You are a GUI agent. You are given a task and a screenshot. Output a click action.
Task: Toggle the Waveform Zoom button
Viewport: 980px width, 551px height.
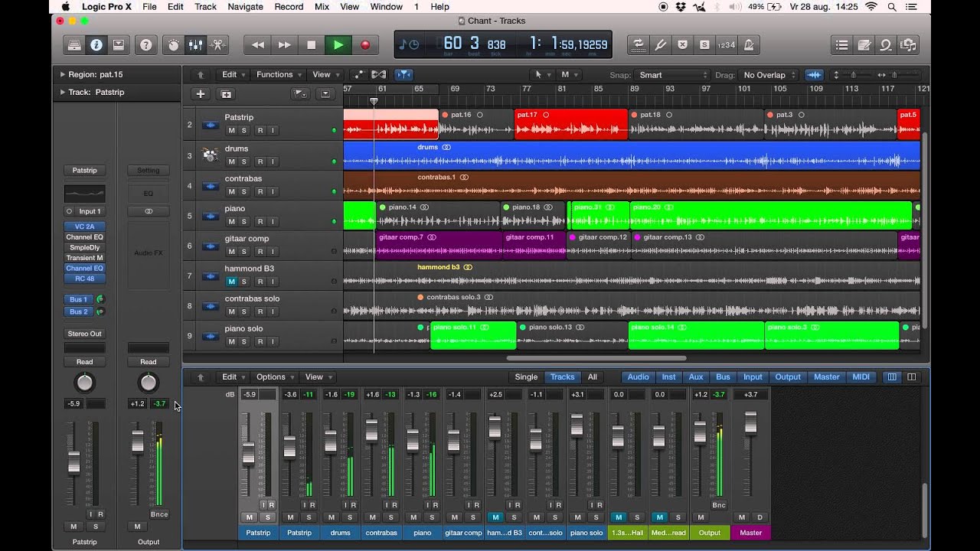tap(814, 75)
